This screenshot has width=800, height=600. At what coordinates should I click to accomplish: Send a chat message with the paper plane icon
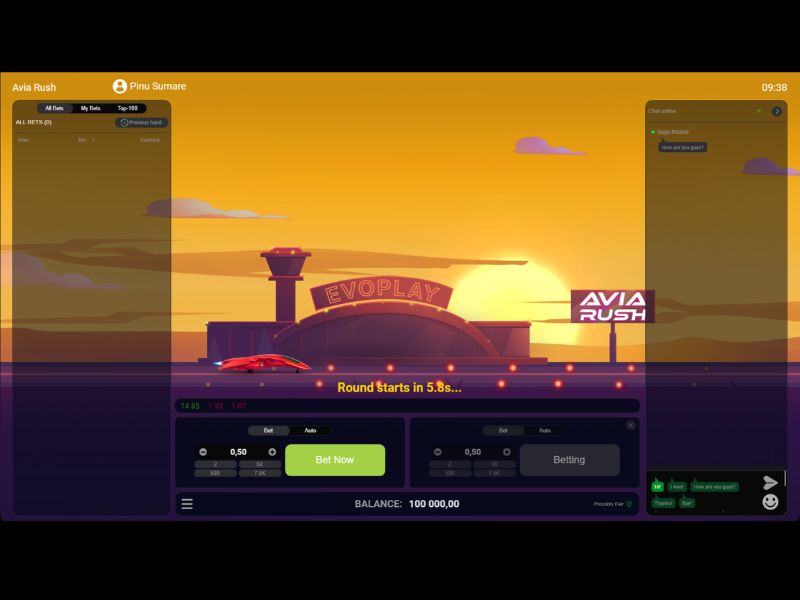770,482
